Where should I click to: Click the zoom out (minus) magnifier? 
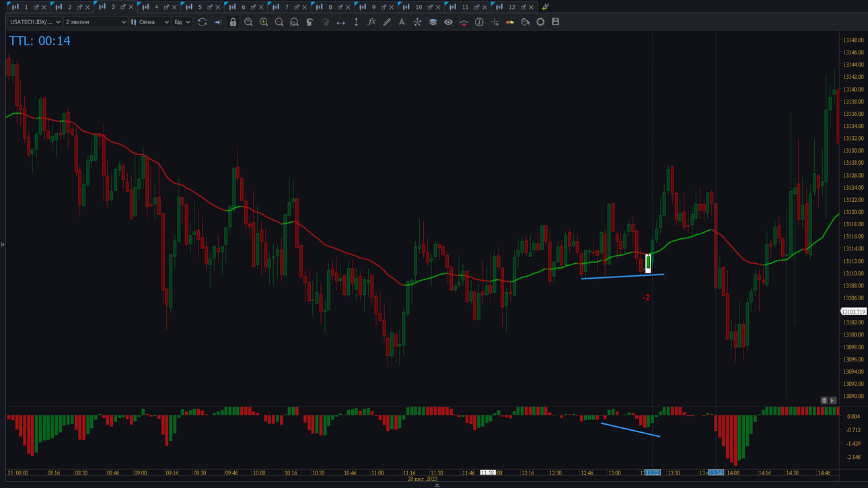pyautogui.click(x=279, y=22)
